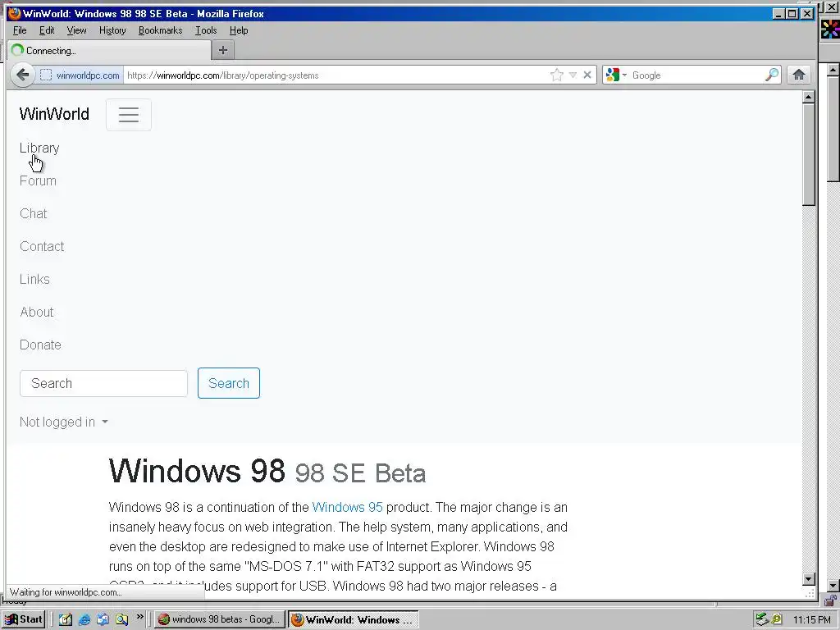The height and width of the screenshot is (630, 840).
Task: Launch Internet Explorer from quick launch
Action: [84, 620]
